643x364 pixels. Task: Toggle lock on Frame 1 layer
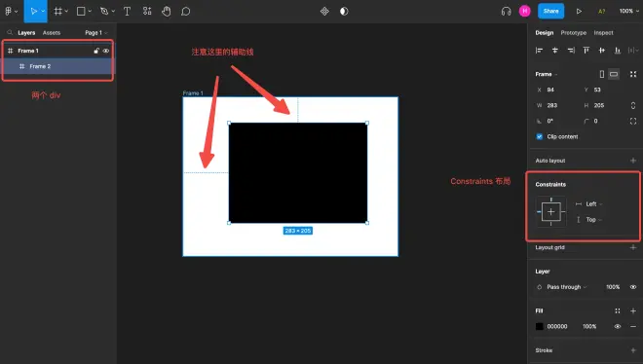pyautogui.click(x=96, y=51)
